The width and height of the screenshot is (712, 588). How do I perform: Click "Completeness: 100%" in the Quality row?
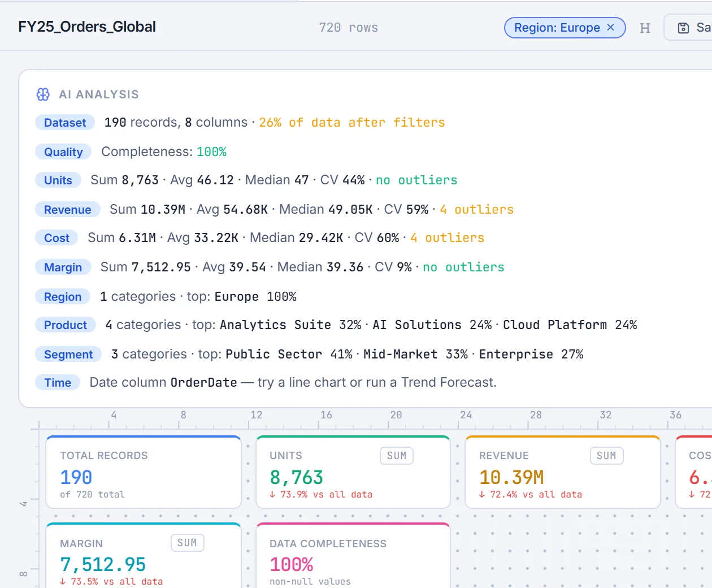(164, 152)
